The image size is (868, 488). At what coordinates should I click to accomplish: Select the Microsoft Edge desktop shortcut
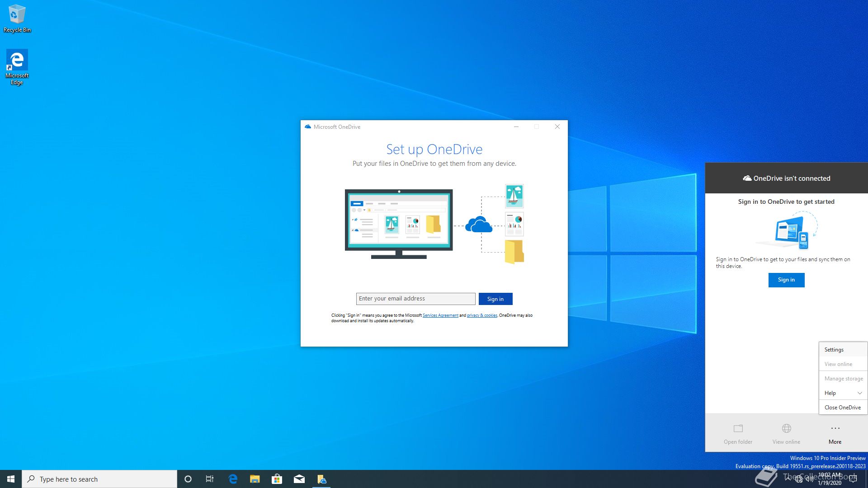click(x=17, y=67)
